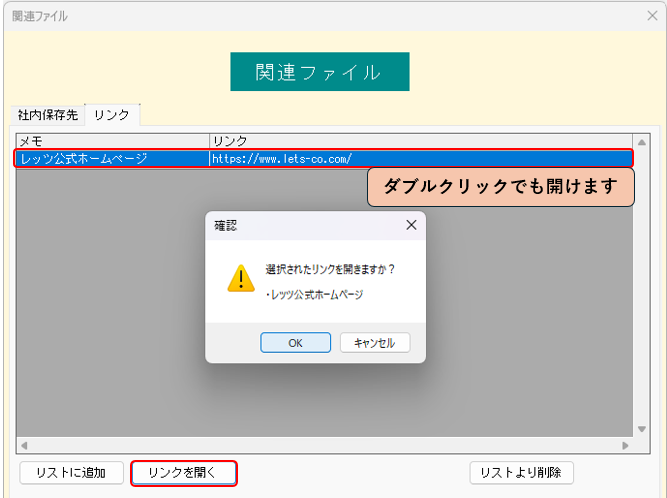Click the ダブルクリックでも開けます callout
Image resolution: width=667 pixels, height=498 pixels.
[500, 187]
